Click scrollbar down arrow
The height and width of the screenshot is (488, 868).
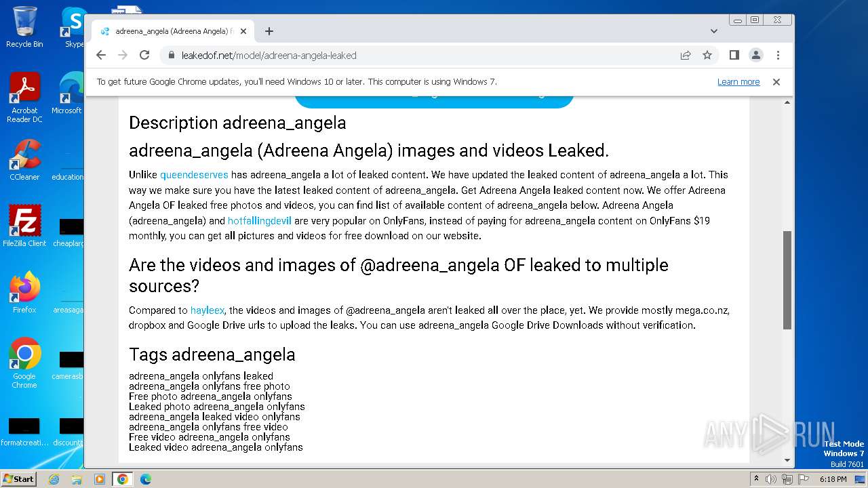(x=787, y=460)
